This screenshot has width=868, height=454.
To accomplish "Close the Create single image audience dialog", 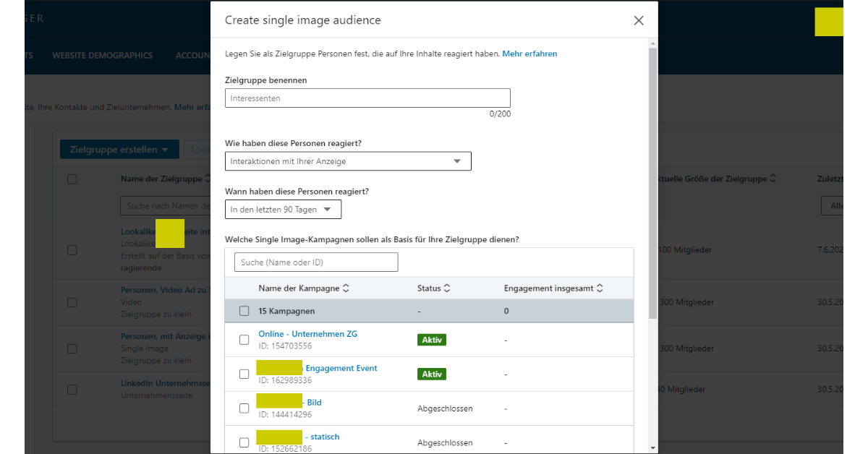I will [638, 20].
